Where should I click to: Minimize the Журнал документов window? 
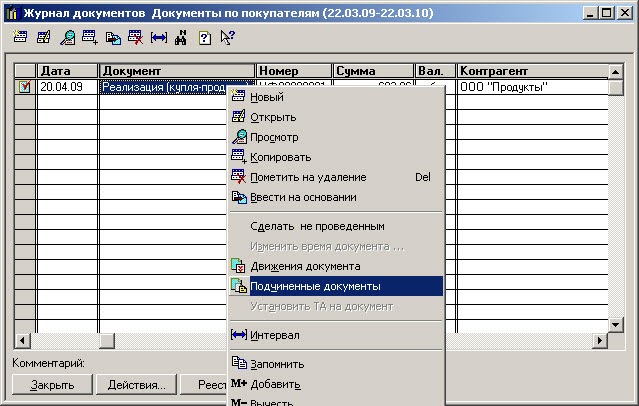point(590,13)
